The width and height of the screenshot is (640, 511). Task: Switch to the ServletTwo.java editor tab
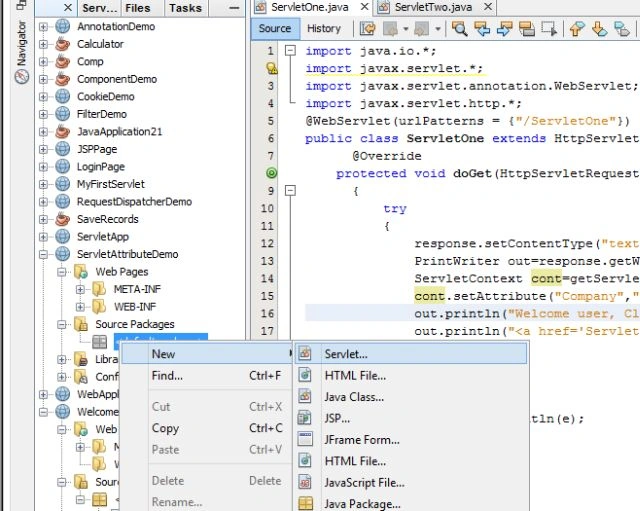click(x=433, y=7)
